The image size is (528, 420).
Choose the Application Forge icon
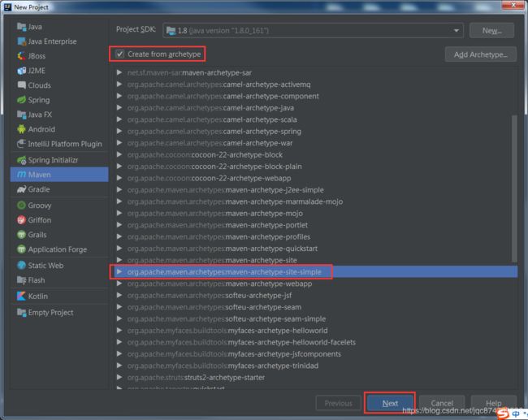pos(22,249)
